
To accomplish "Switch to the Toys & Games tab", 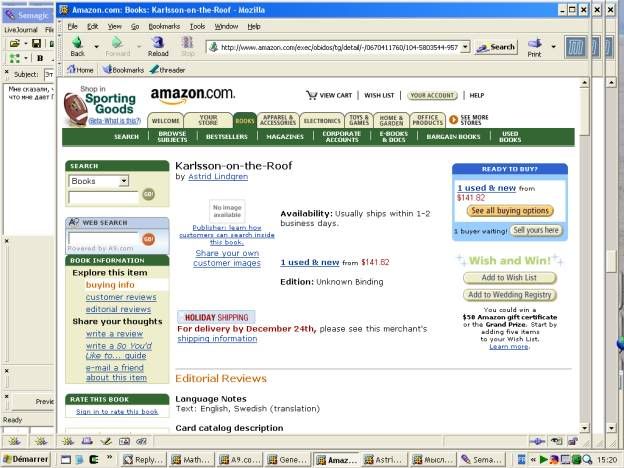I will [x=359, y=120].
